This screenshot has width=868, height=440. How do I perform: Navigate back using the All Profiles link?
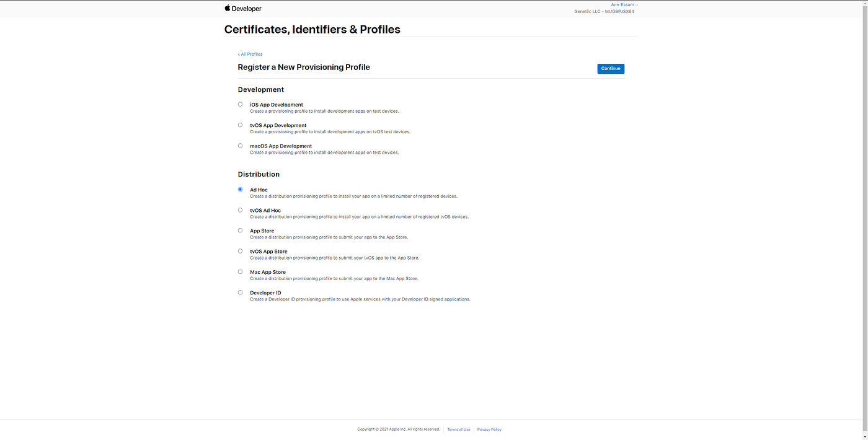(x=250, y=54)
